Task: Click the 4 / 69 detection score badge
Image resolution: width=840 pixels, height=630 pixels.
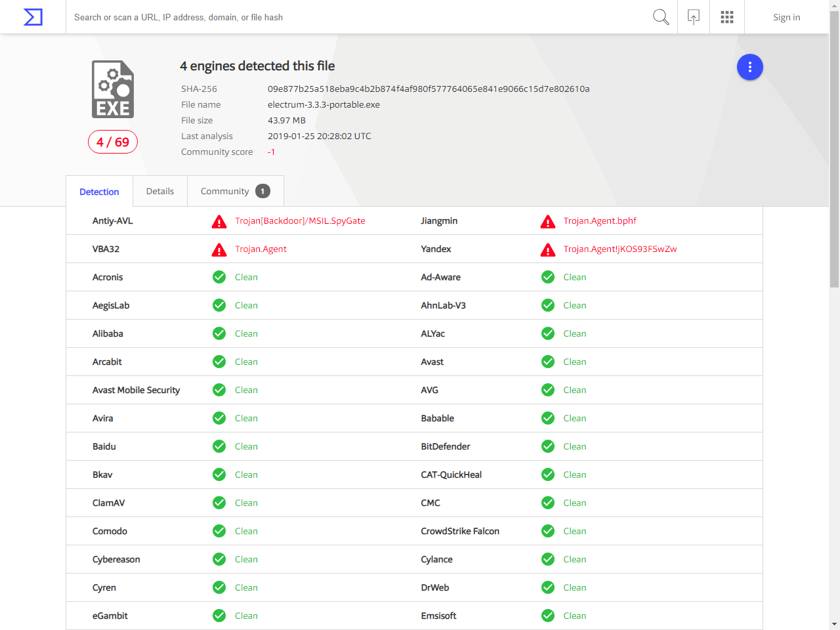Action: tap(113, 142)
